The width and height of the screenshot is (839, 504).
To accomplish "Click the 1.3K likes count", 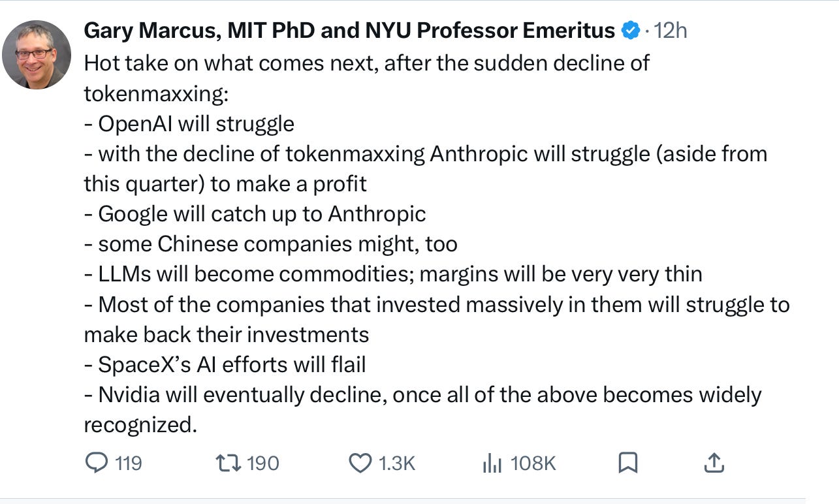I will click(397, 464).
